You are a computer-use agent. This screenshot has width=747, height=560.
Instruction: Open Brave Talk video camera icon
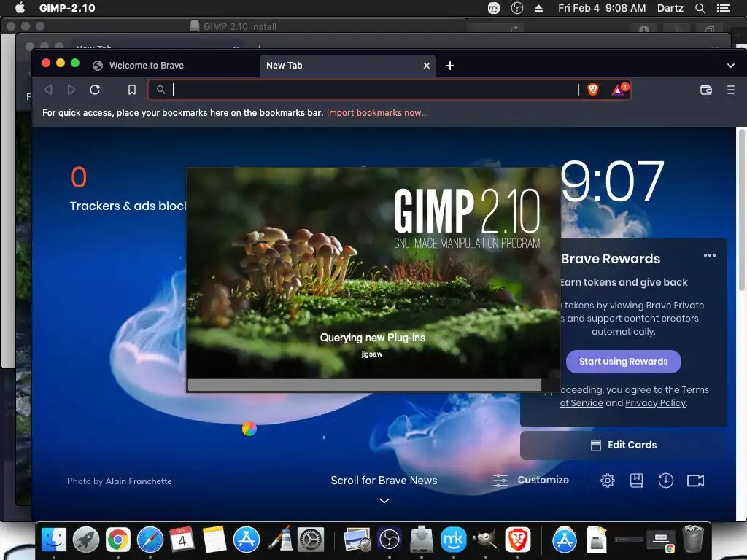[x=695, y=481]
